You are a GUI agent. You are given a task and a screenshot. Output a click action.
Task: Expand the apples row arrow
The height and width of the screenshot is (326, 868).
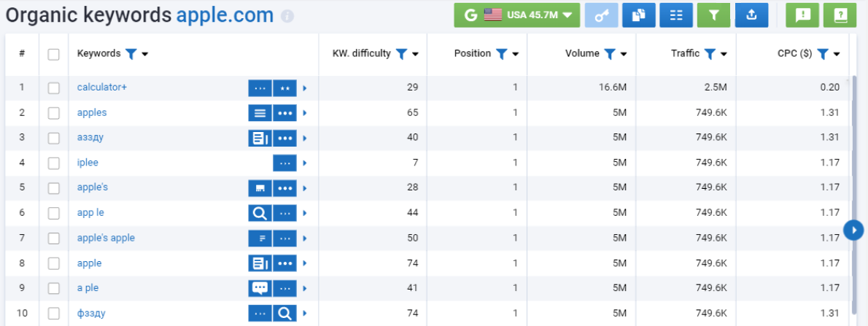(304, 113)
